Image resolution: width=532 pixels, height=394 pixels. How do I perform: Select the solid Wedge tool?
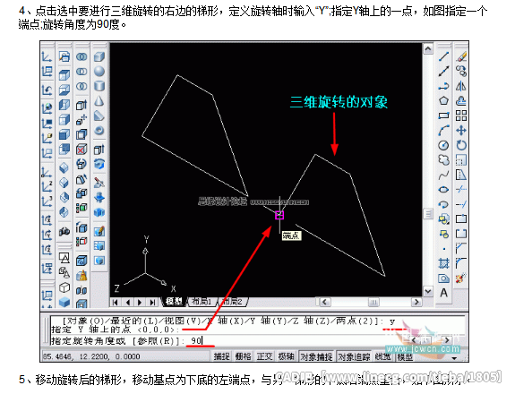[x=99, y=116]
